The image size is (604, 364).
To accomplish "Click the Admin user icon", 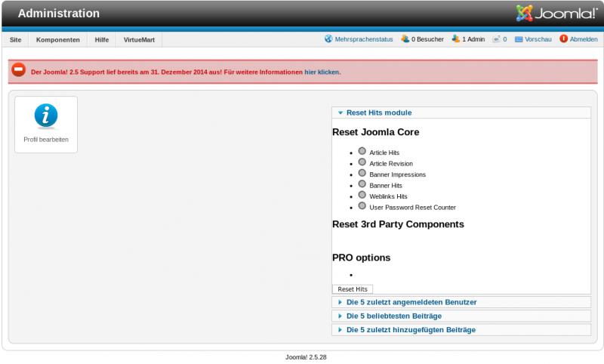I will (x=456, y=39).
